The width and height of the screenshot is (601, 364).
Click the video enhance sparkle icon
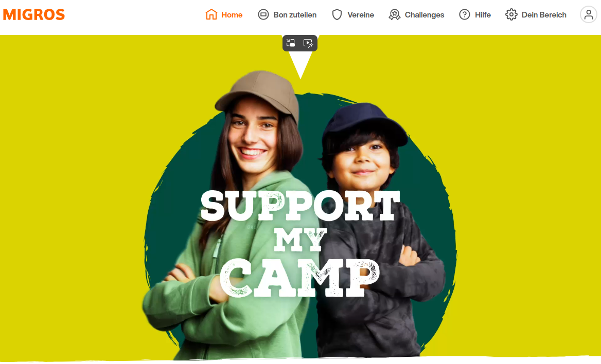pyautogui.click(x=308, y=43)
